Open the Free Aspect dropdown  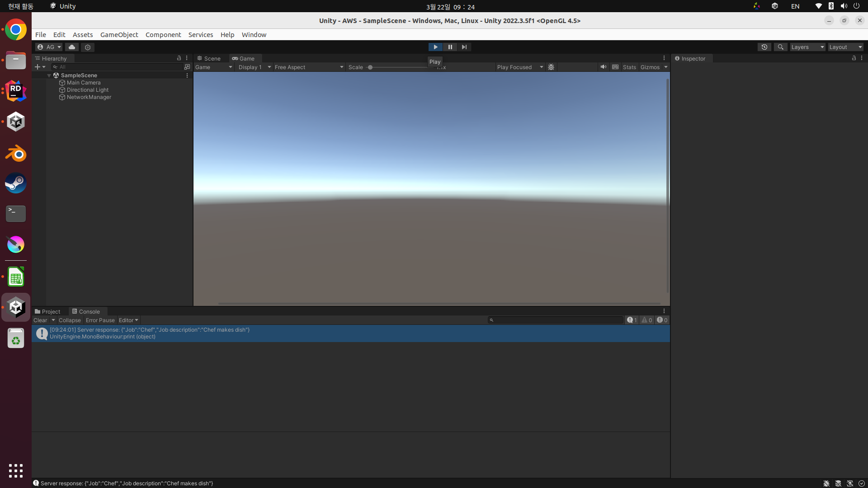tap(309, 67)
